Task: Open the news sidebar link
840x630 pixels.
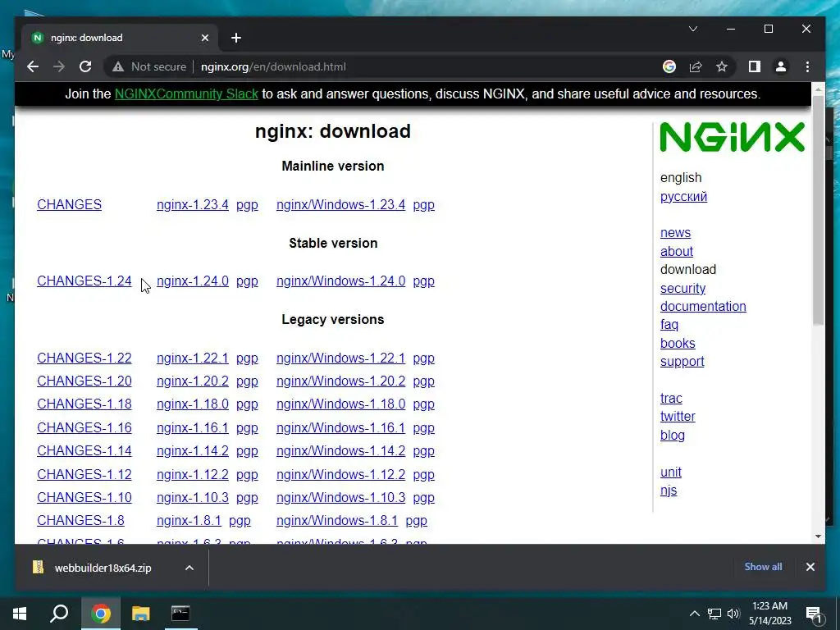Action: point(676,232)
